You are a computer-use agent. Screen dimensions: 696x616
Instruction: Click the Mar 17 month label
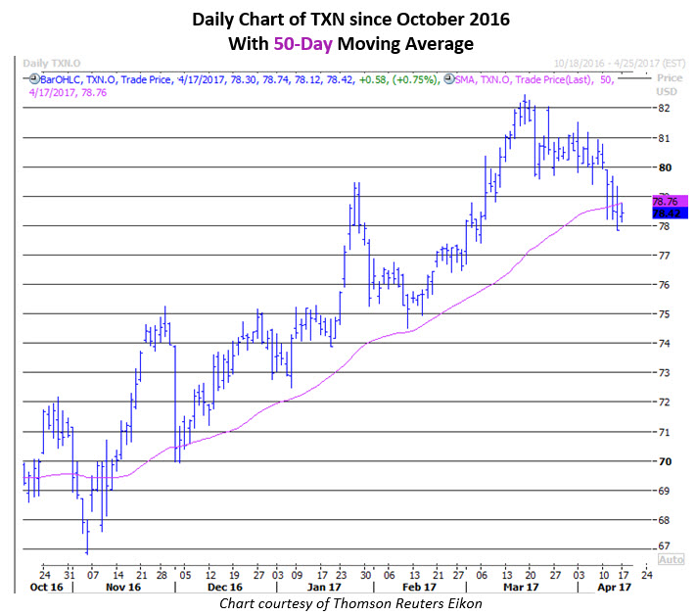[521, 588]
